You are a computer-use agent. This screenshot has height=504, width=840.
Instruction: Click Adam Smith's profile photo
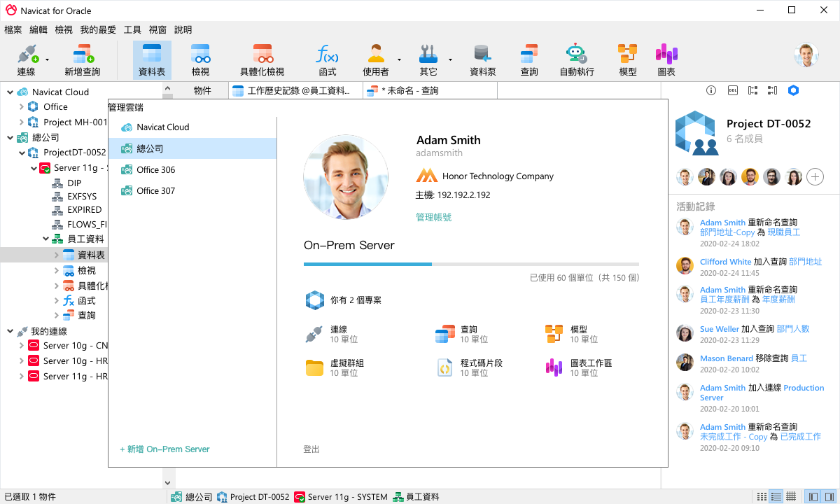pyautogui.click(x=346, y=178)
